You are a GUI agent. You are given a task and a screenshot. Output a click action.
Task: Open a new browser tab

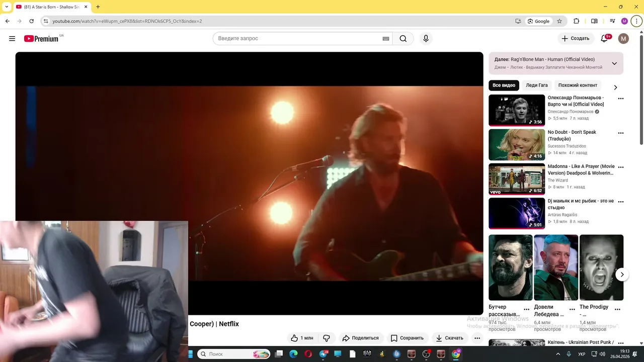tap(98, 7)
